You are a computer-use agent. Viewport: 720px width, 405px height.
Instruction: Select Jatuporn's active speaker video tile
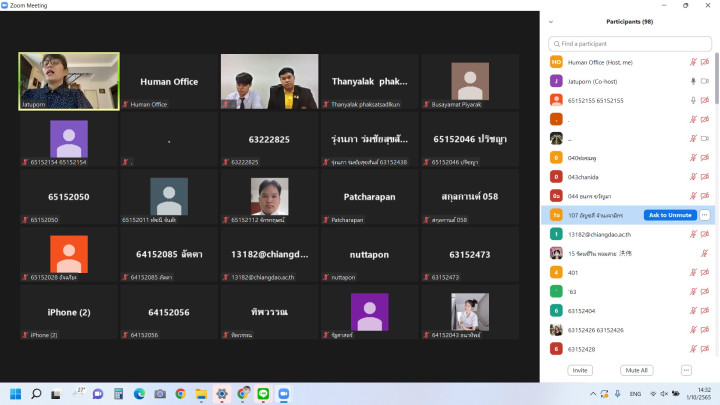tap(69, 81)
